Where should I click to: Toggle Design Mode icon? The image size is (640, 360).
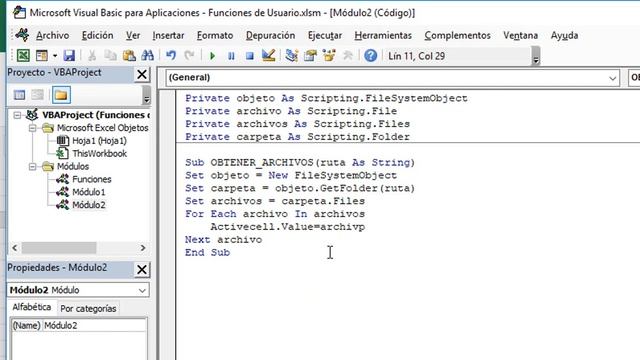(268, 56)
